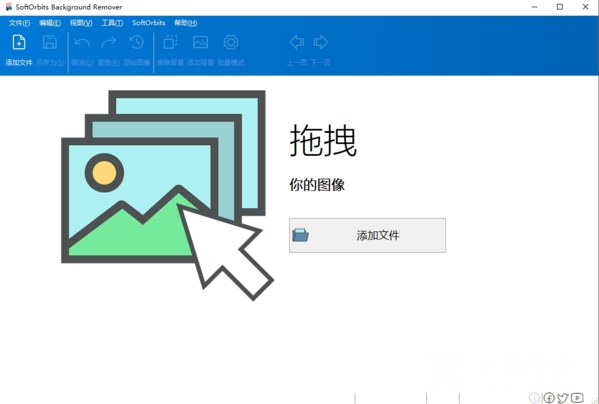Open the 帮助(H) menu

(186, 23)
